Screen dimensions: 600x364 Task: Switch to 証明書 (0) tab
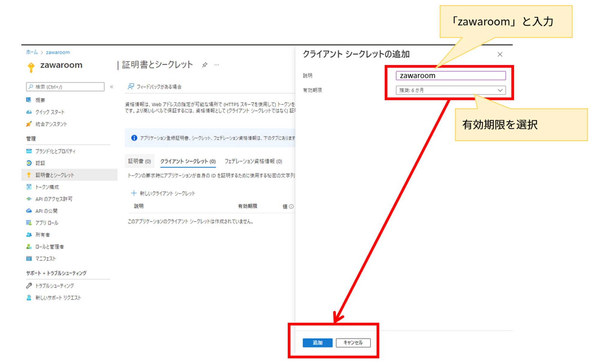tap(139, 161)
